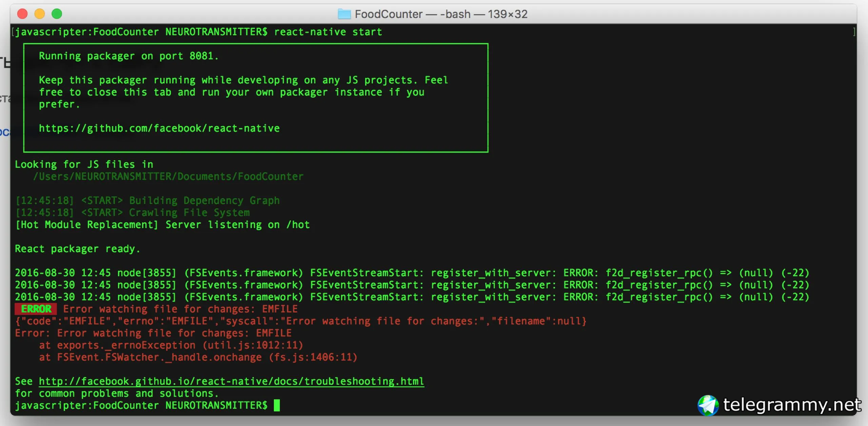The image size is (868, 426).
Task: Maximize the window using the green button
Action: (x=57, y=14)
